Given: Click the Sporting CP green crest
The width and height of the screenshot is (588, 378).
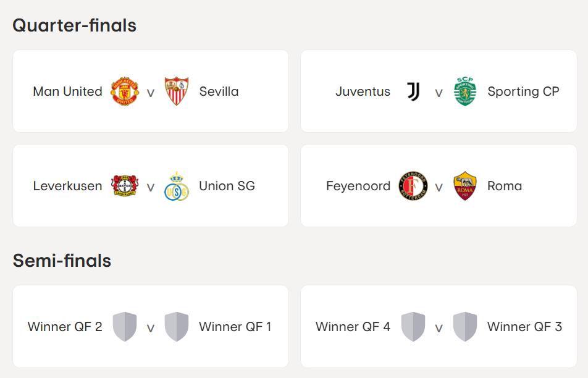Looking at the screenshot, I should pos(465,91).
